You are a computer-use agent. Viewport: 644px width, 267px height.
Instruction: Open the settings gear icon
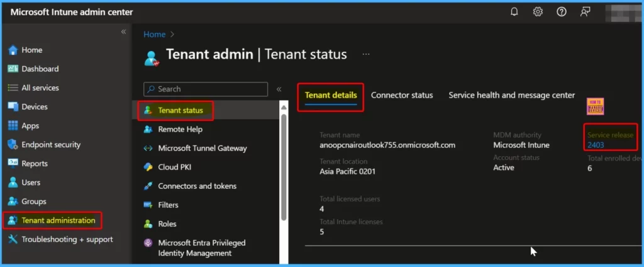[538, 12]
